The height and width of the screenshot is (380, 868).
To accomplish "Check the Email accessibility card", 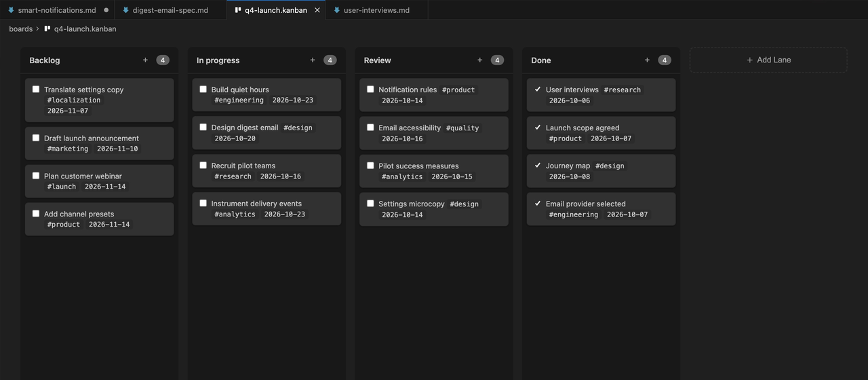I will 370,127.
